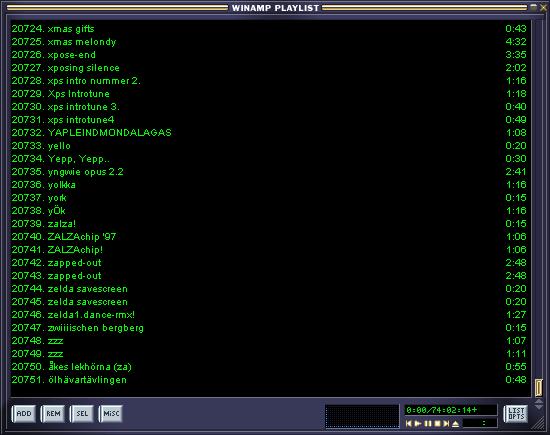The image size is (550, 435).
Task: Skip to next track mini control
Action: pos(446,423)
